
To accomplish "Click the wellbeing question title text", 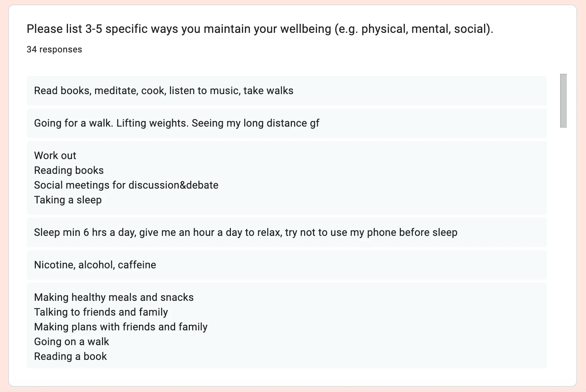I will [260, 29].
